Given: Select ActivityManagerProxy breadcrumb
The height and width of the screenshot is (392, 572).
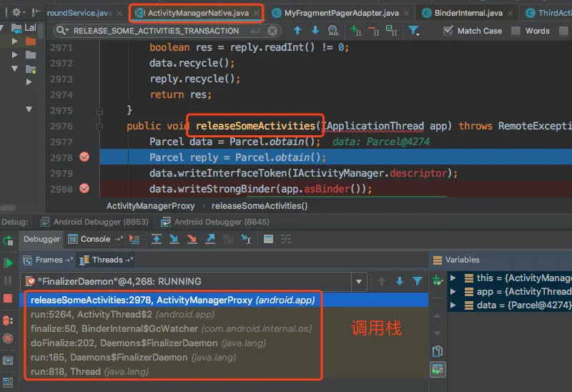Looking at the screenshot, I should tap(150, 206).
